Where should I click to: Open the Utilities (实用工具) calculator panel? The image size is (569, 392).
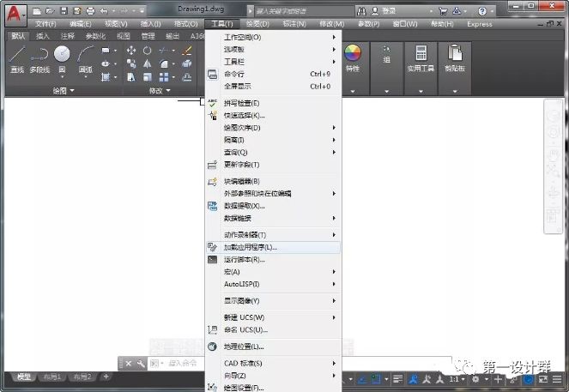[421, 58]
